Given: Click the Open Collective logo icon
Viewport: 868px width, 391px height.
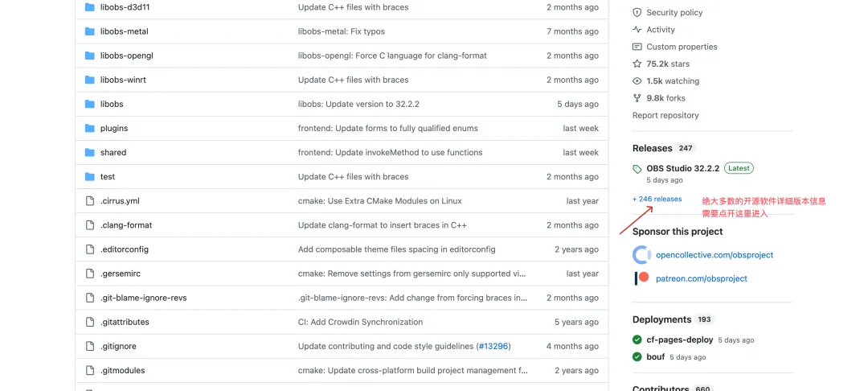Looking at the screenshot, I should (x=641, y=255).
